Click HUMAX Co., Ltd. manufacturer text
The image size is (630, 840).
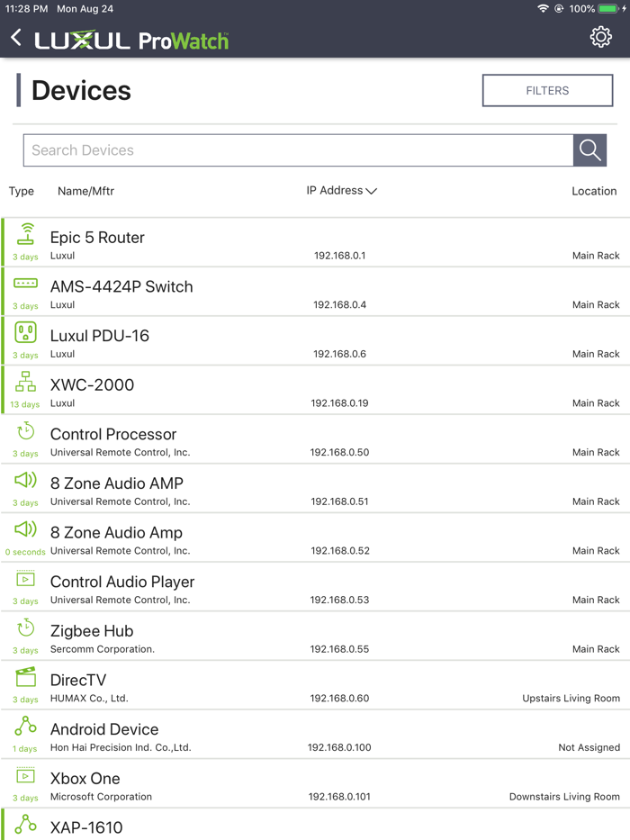click(x=89, y=699)
